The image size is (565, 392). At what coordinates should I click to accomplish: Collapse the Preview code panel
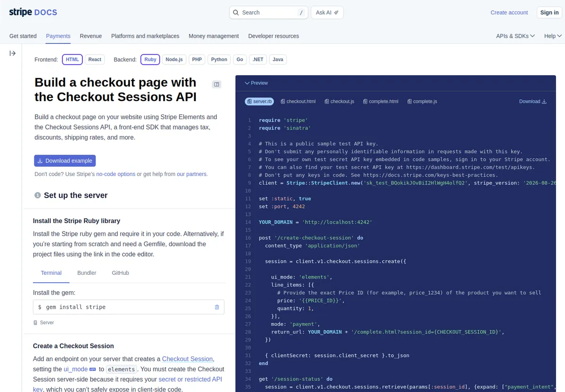256,83
